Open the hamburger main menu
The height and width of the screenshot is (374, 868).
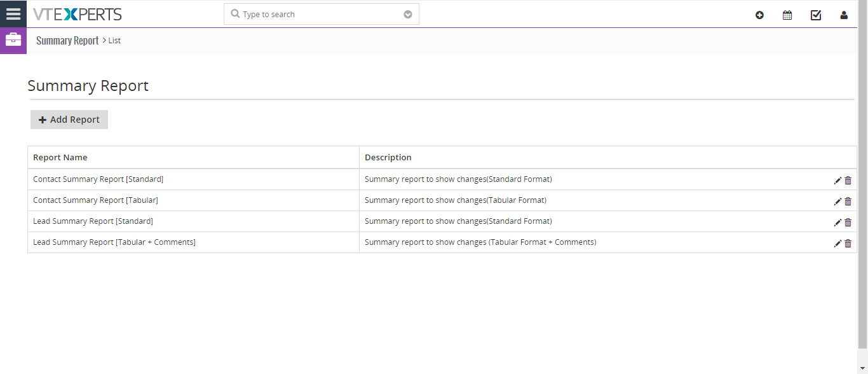(13, 14)
